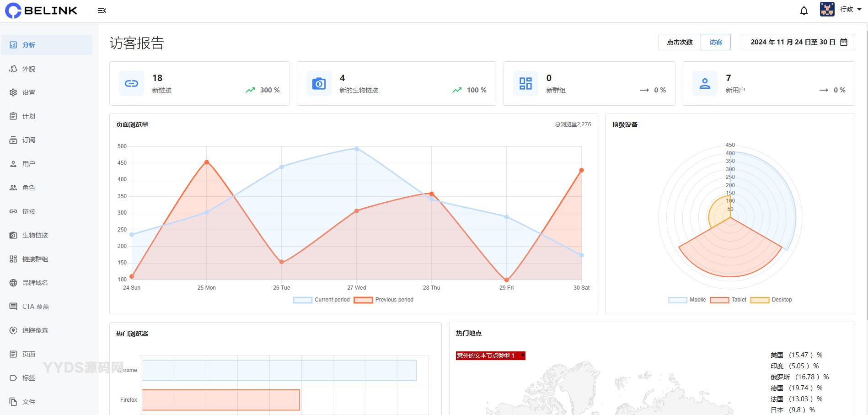Click the Desktop legend color swatch
The height and width of the screenshot is (415, 868).
click(x=760, y=300)
